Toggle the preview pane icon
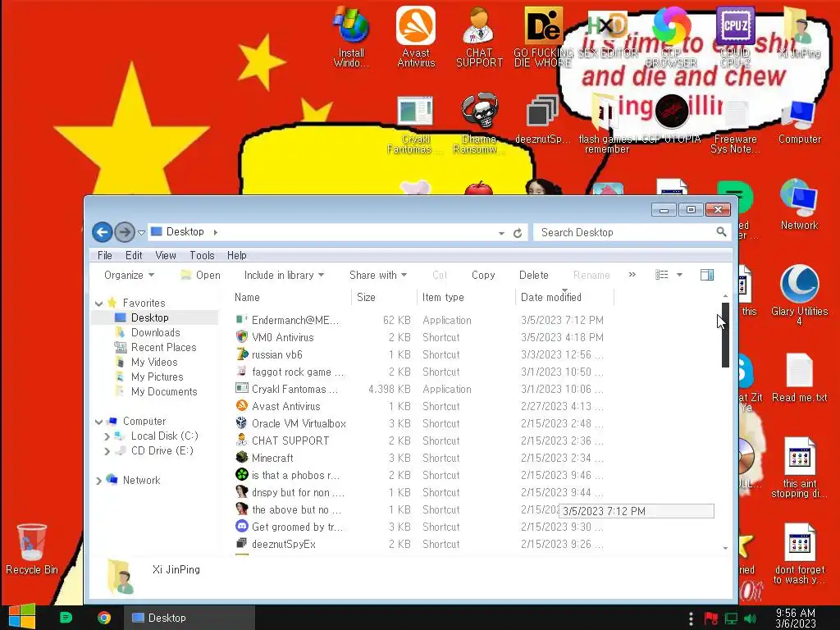The height and width of the screenshot is (630, 840). pos(706,275)
